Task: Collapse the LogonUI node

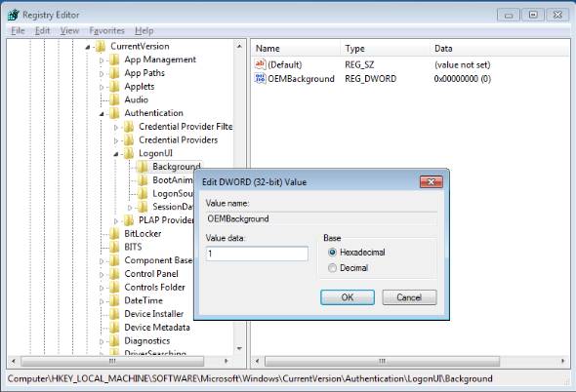Action: (116, 154)
